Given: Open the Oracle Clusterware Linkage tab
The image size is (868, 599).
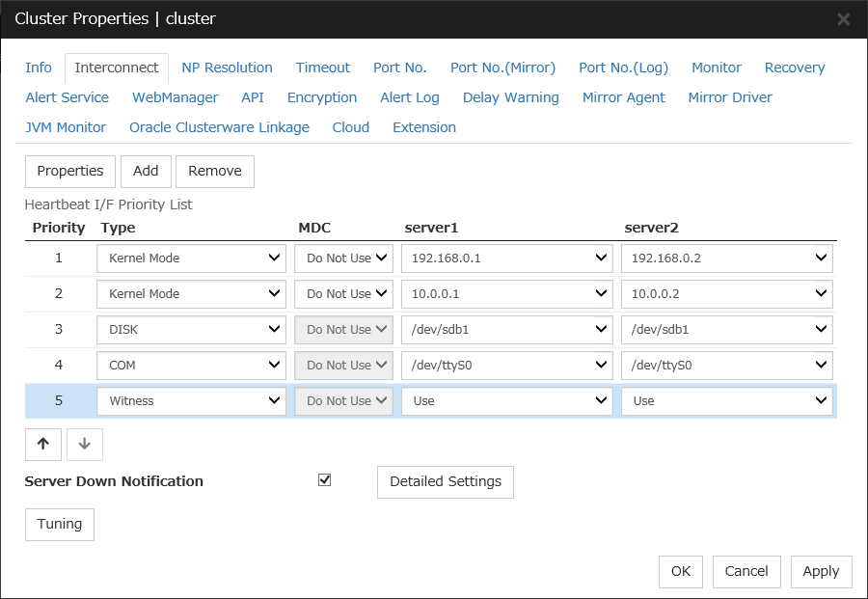Looking at the screenshot, I should tap(219, 127).
